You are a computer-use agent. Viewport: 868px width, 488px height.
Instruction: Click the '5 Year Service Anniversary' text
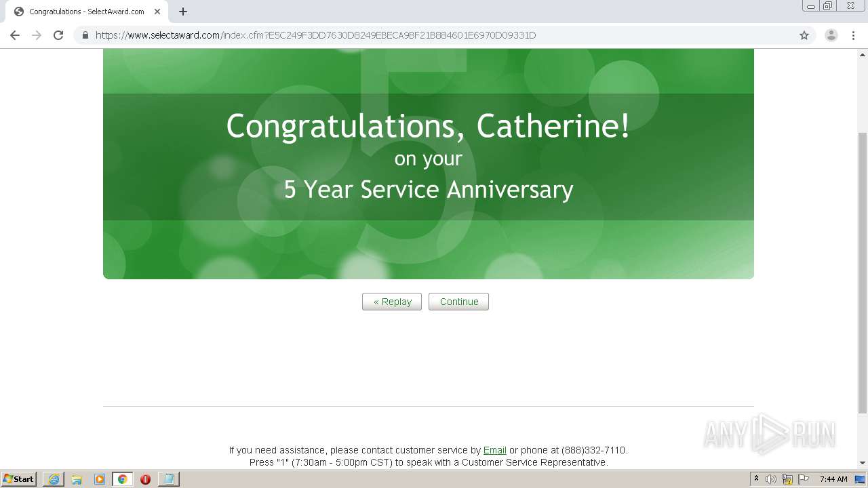click(x=429, y=189)
